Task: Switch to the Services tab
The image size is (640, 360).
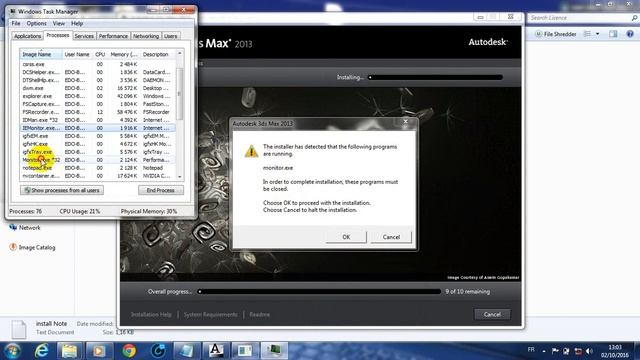Action: [84, 36]
